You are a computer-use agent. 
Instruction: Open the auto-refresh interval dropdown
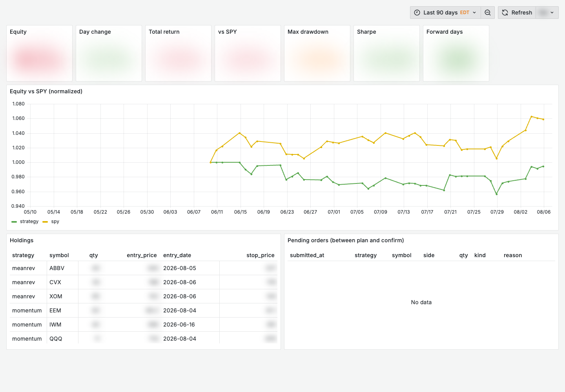tap(547, 13)
